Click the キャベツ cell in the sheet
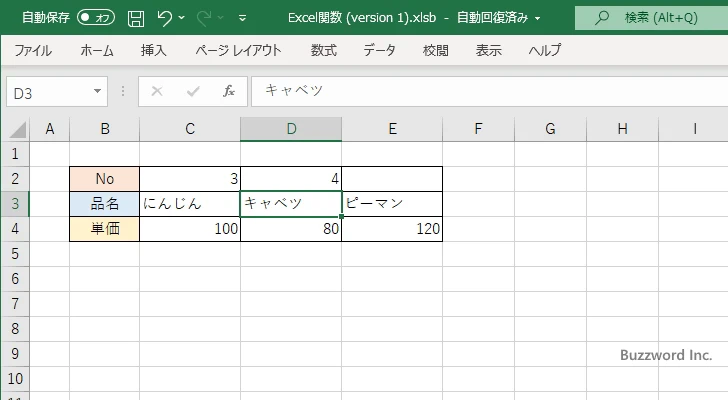Image resolution: width=728 pixels, height=400 pixels. click(291, 204)
